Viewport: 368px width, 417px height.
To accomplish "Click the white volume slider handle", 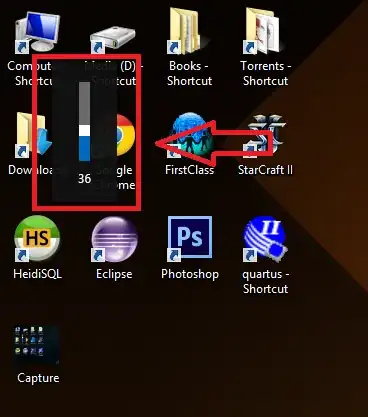I will tap(84, 131).
